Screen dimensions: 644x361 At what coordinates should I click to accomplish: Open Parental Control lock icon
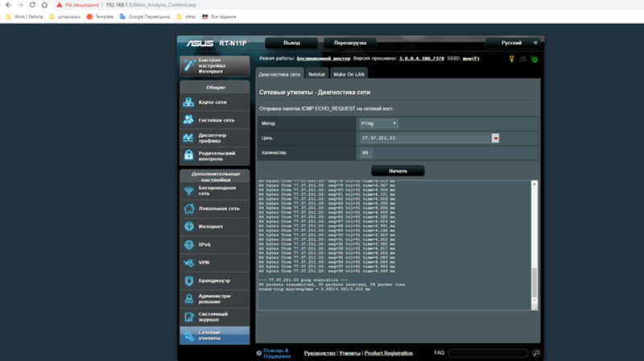(x=188, y=156)
